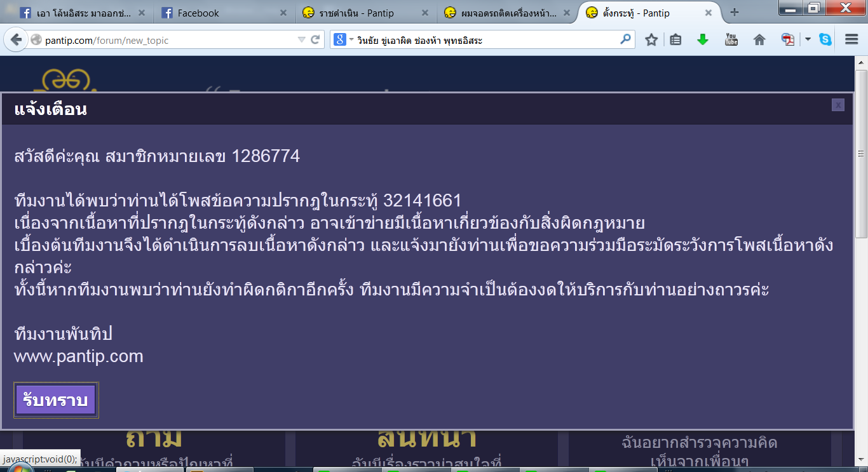This screenshot has width=868, height=472.
Task: Close the ผมจอดรถติดเครื่องหน้า tab
Action: tap(566, 13)
